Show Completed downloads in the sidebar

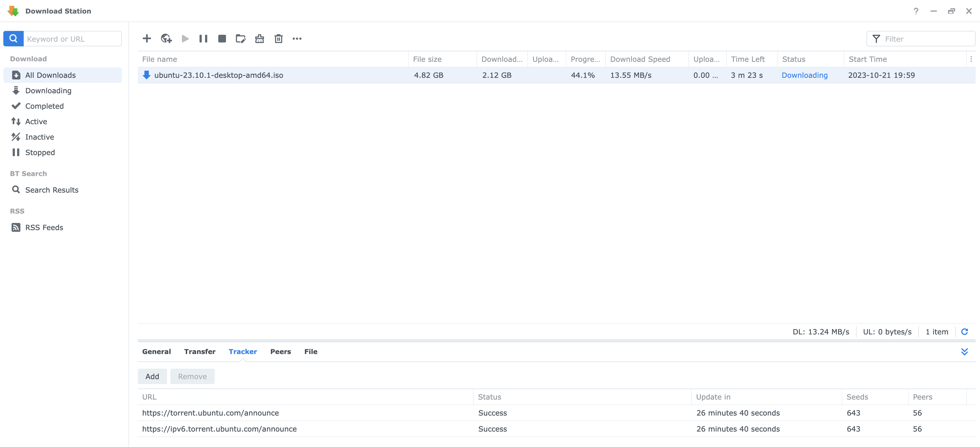coord(44,106)
